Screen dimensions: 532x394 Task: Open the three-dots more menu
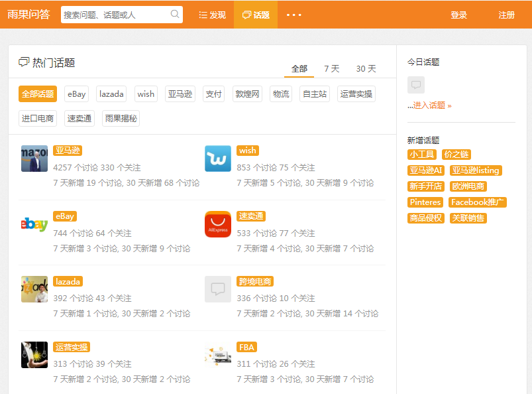[x=293, y=15]
